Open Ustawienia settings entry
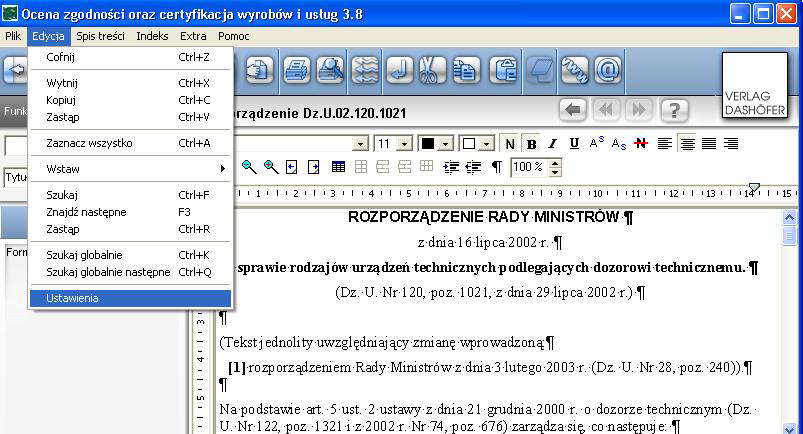This screenshot has width=803, height=434. (130, 298)
